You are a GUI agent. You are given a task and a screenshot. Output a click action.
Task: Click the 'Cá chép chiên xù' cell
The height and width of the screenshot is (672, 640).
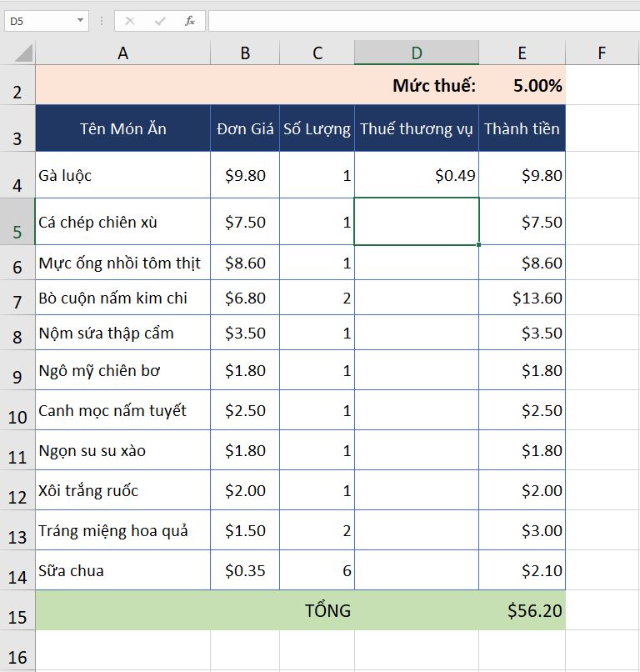123,222
